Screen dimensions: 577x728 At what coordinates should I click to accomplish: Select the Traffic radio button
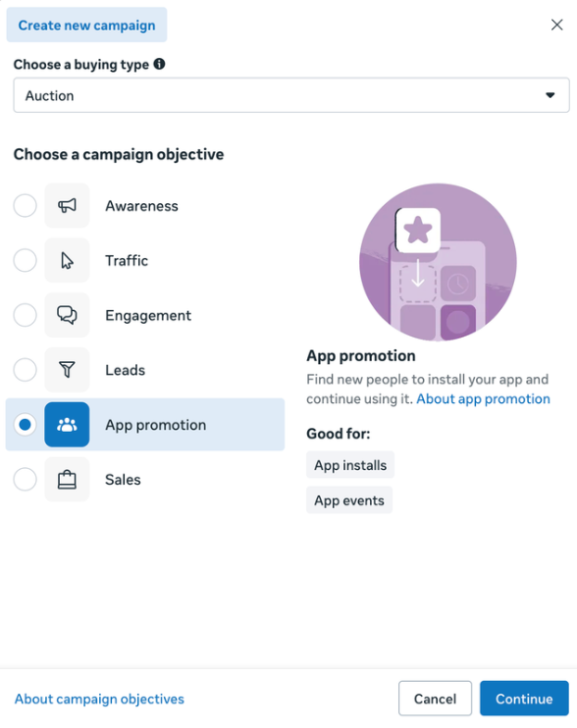[x=26, y=260]
